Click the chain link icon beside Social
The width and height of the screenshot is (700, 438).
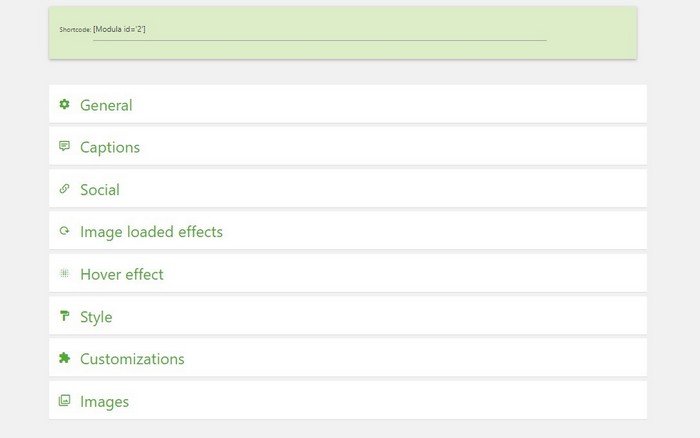pos(64,188)
